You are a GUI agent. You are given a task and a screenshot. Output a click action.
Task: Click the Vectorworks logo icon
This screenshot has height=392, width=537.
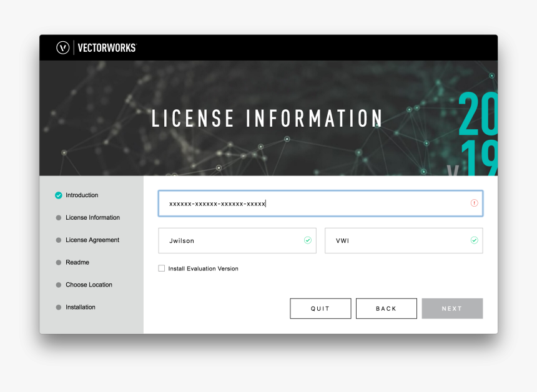tap(62, 47)
